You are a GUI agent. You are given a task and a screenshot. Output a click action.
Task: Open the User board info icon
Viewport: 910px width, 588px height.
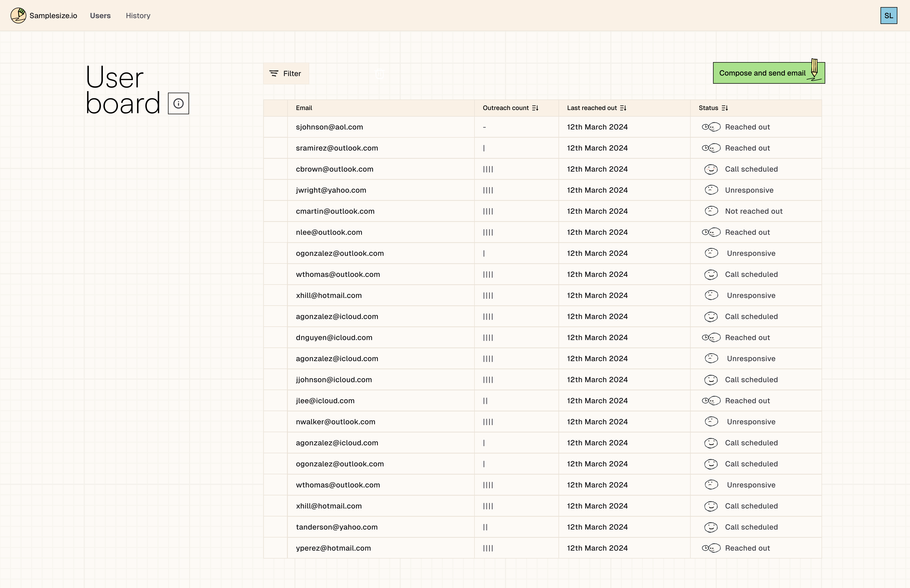(x=178, y=104)
